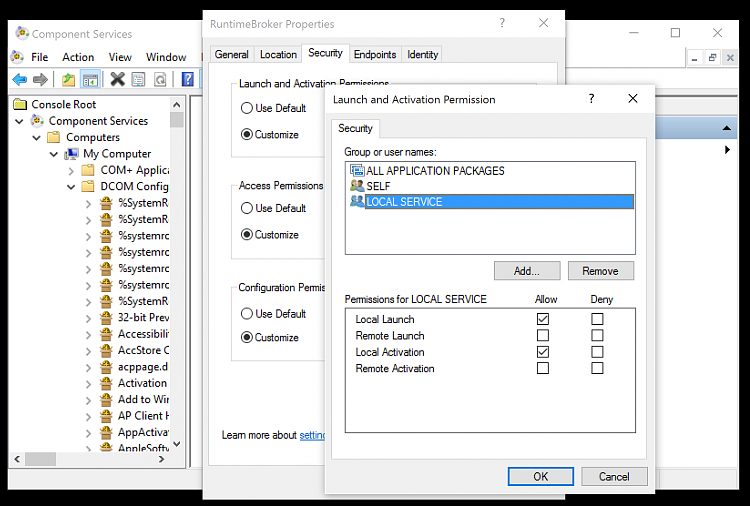
Task: Check Deny for Local Launch
Action: click(x=597, y=319)
